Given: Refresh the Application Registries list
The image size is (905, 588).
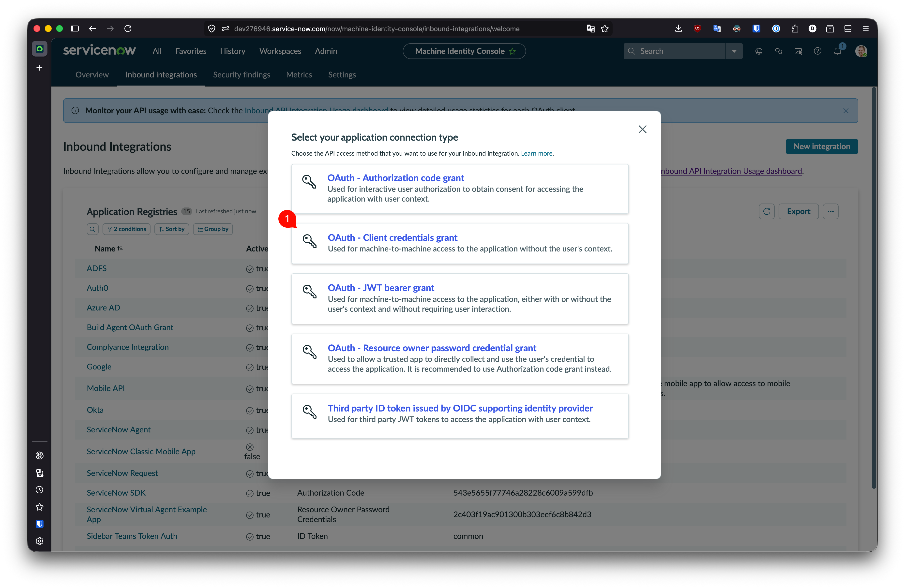Looking at the screenshot, I should pos(767,211).
